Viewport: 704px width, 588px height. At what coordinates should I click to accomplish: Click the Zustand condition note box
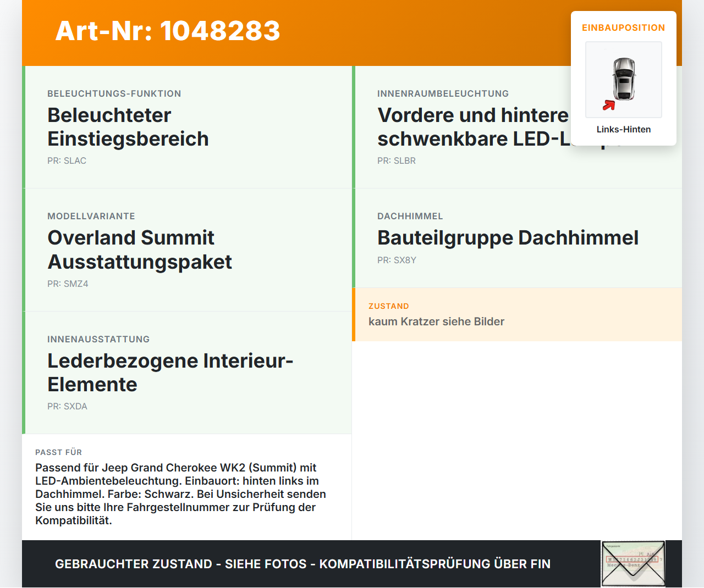[517, 314]
